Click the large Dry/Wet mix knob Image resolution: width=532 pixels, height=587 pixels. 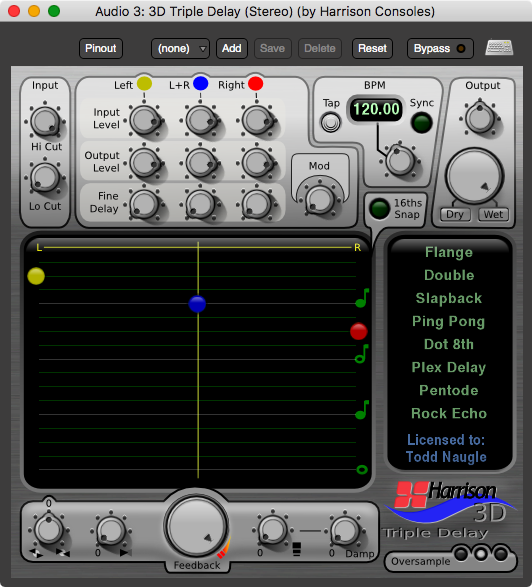click(474, 176)
